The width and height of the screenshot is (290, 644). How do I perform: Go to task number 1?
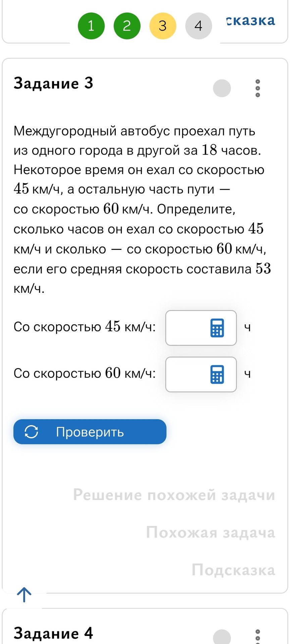click(91, 26)
